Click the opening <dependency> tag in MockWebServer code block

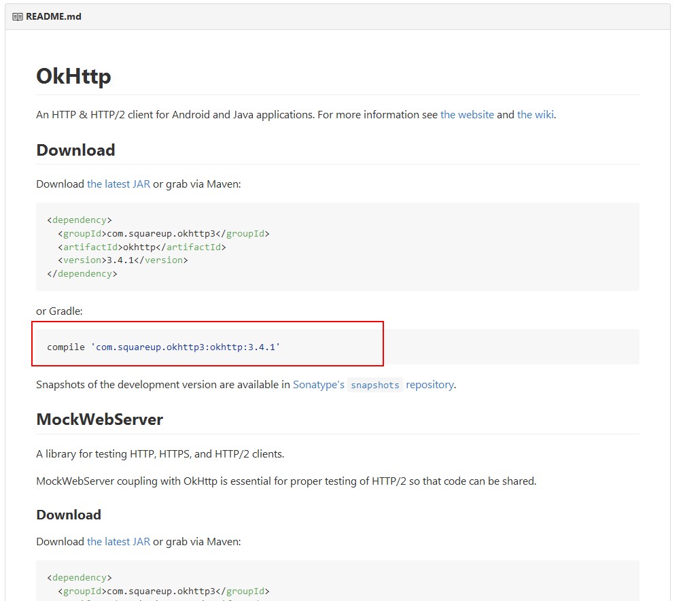80,578
